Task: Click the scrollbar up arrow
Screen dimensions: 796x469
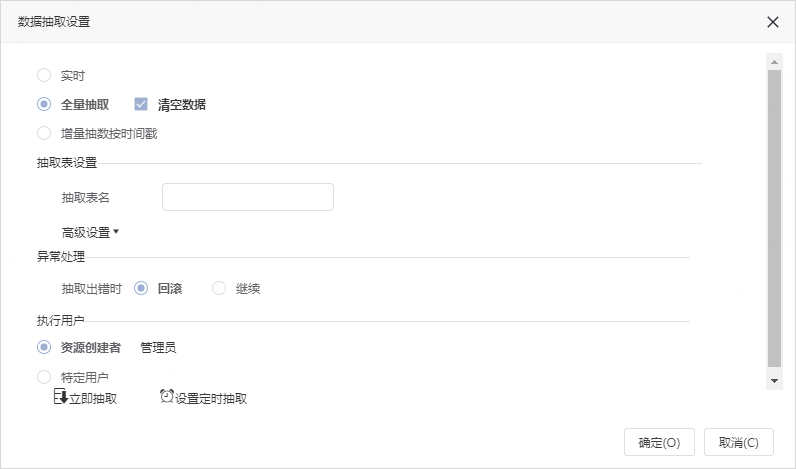Action: pyautogui.click(x=774, y=62)
